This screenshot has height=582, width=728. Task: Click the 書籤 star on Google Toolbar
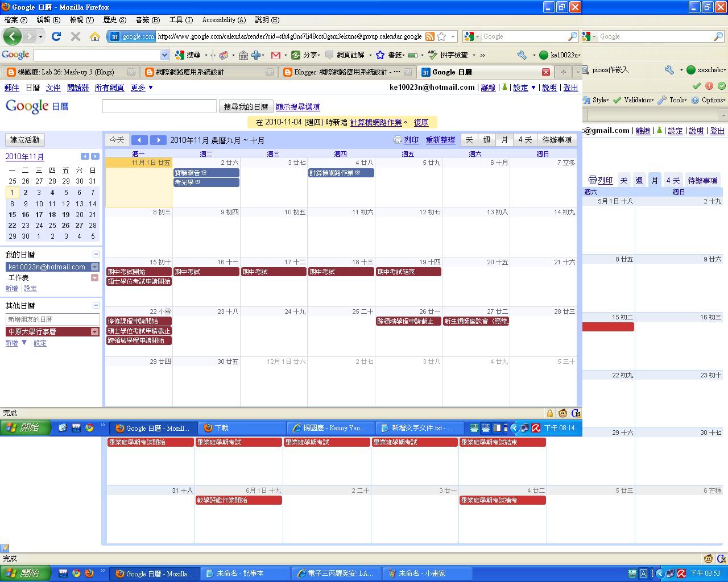point(380,55)
